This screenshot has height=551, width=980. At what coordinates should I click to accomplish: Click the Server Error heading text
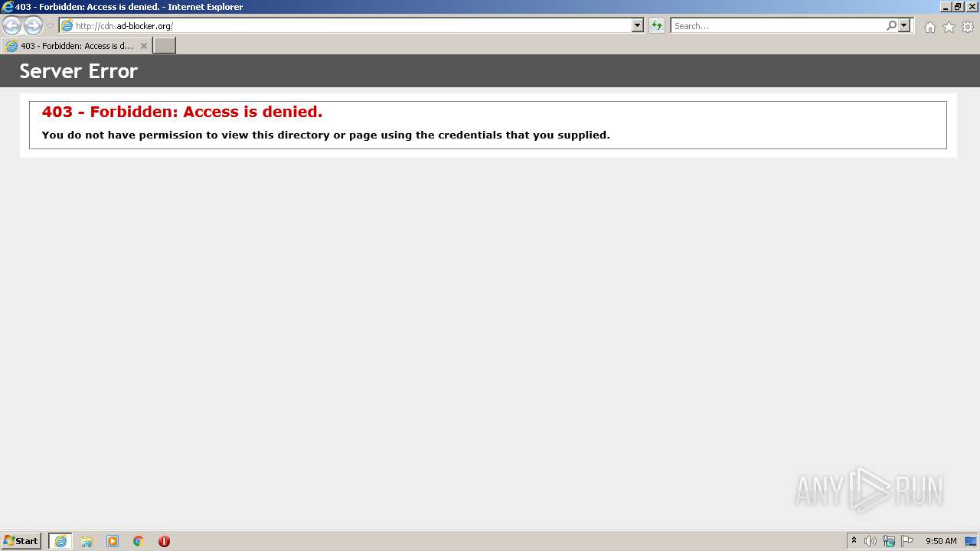point(78,71)
